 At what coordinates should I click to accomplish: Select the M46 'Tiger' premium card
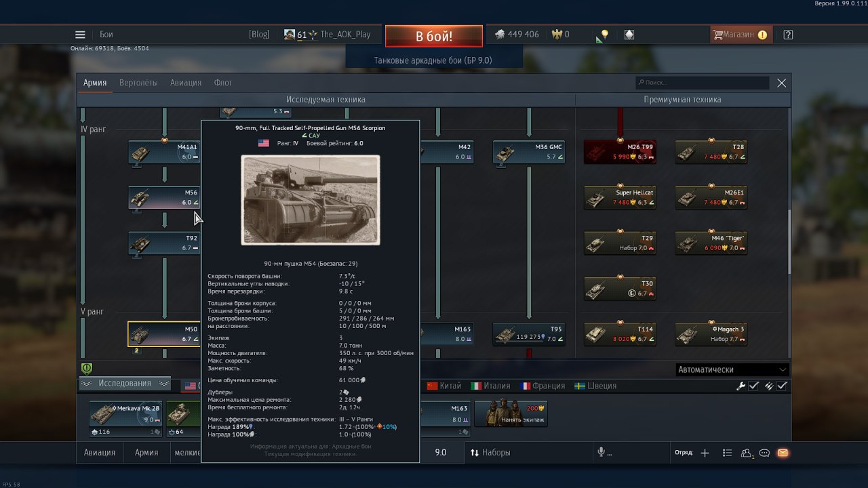(x=711, y=243)
